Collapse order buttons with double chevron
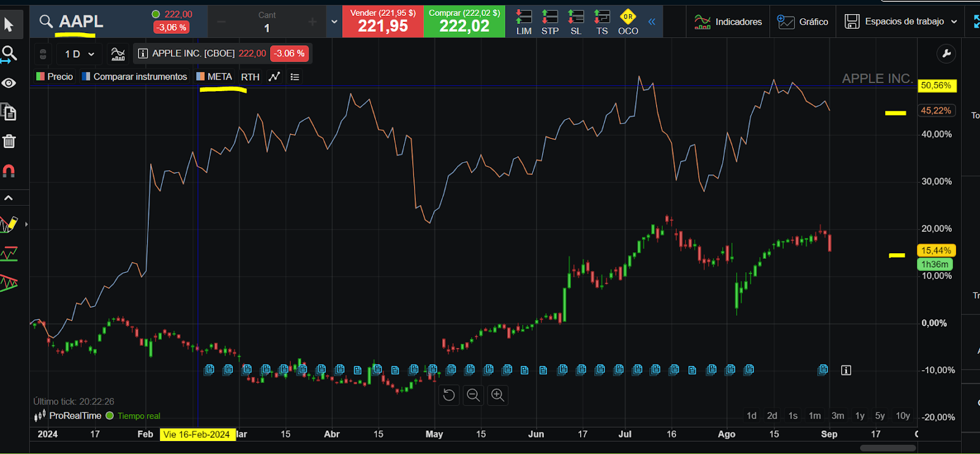The height and width of the screenshot is (454, 980). click(652, 22)
